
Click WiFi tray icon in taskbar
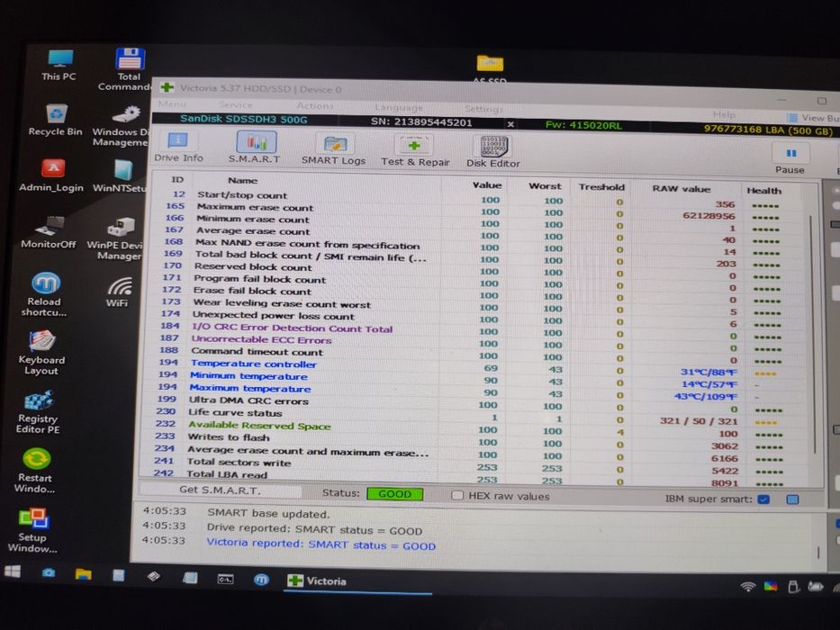[x=748, y=586]
